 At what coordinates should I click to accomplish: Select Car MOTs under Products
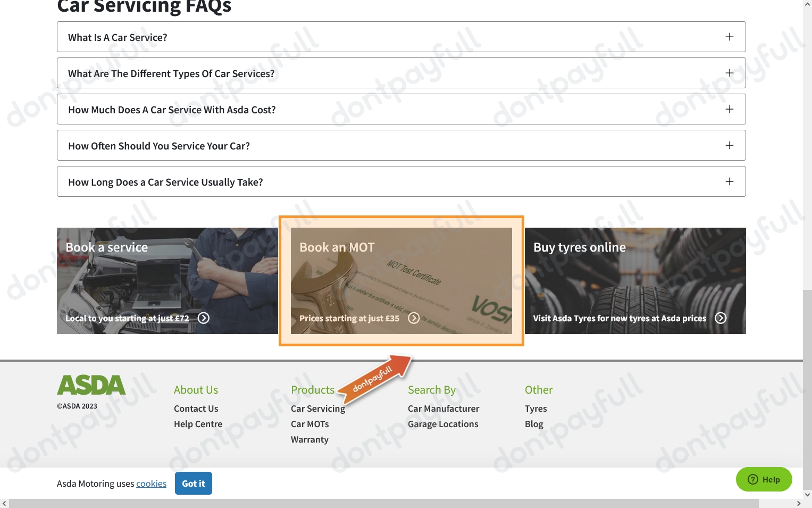tap(309, 424)
